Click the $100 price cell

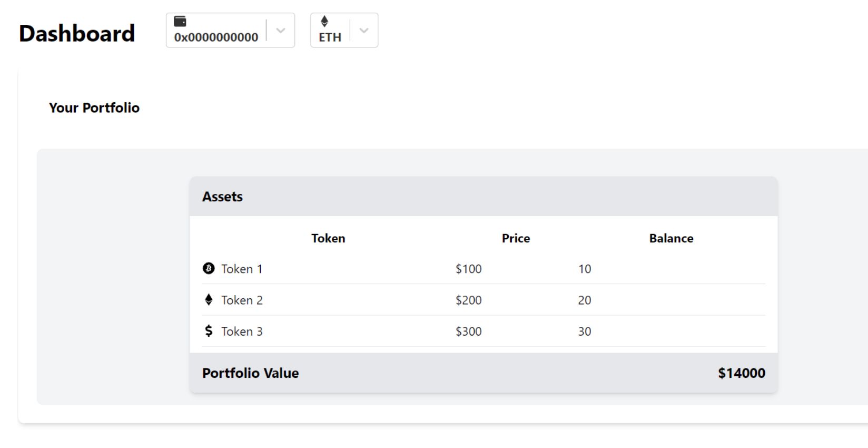pyautogui.click(x=469, y=269)
